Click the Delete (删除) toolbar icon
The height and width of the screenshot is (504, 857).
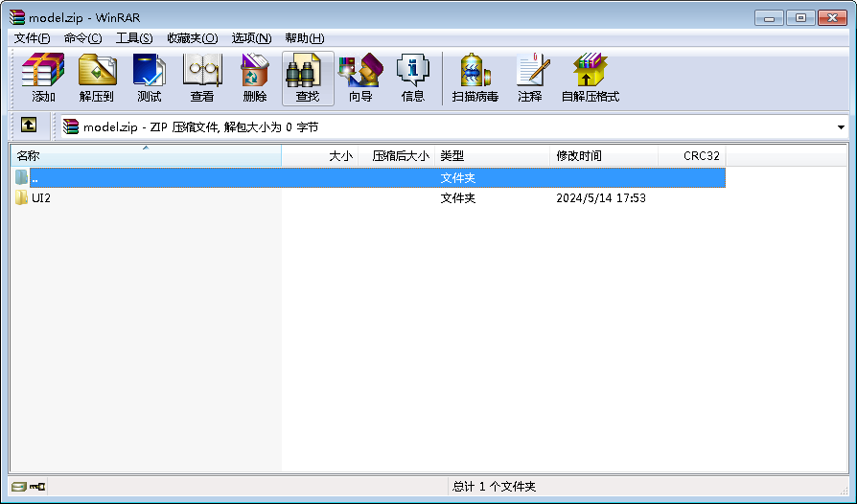coord(255,79)
